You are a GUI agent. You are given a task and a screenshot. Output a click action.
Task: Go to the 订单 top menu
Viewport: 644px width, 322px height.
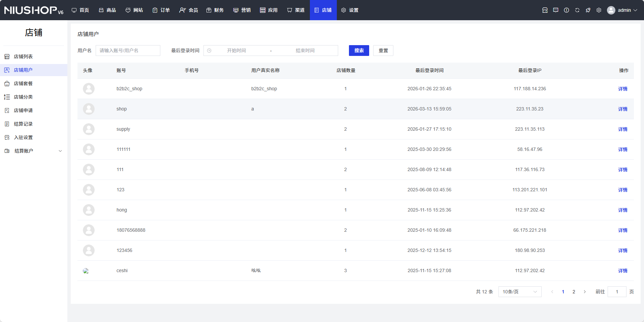tap(161, 10)
